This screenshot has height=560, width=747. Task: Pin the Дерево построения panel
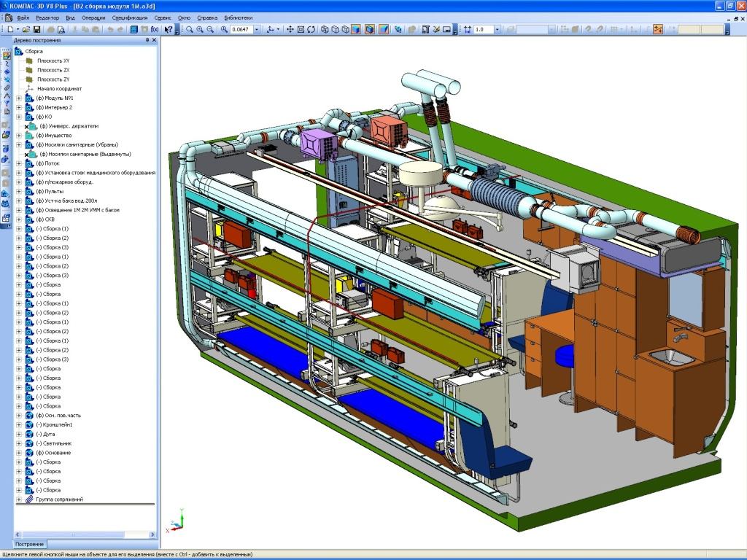click(147, 41)
